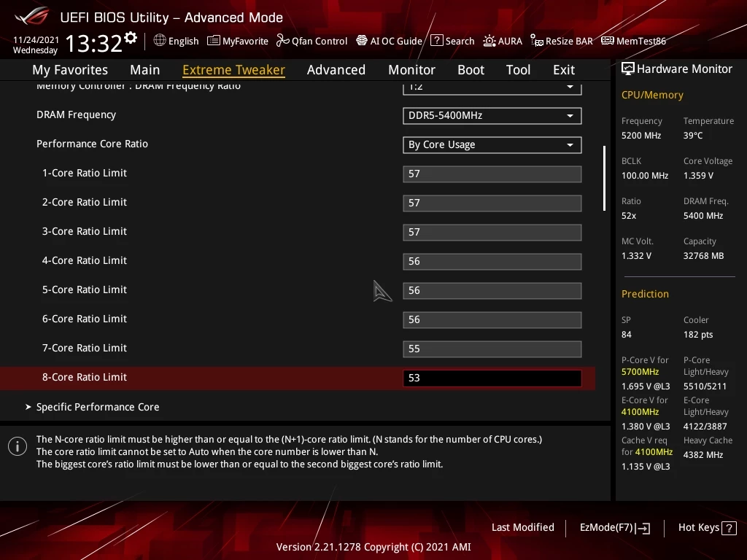Click the settings list scrollbar

pyautogui.click(x=604, y=178)
